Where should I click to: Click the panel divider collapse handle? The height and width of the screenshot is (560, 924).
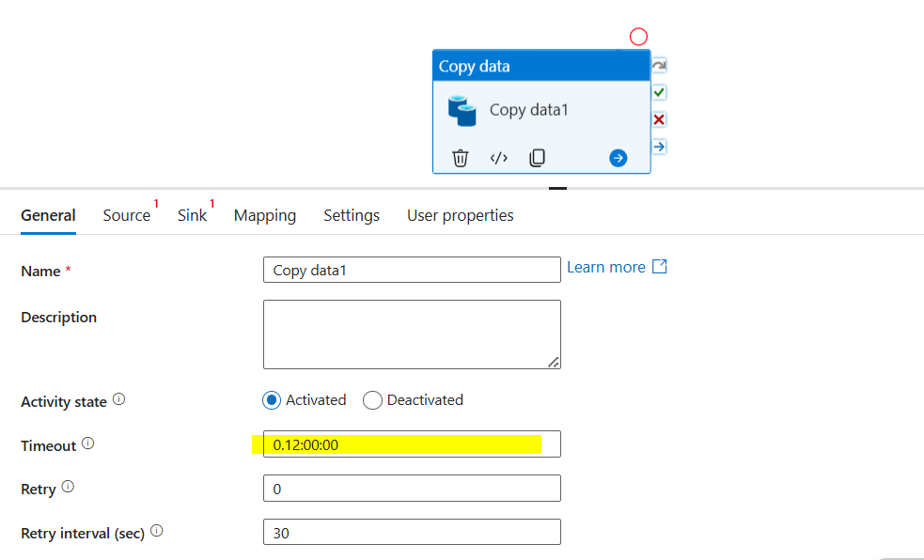[x=557, y=189]
